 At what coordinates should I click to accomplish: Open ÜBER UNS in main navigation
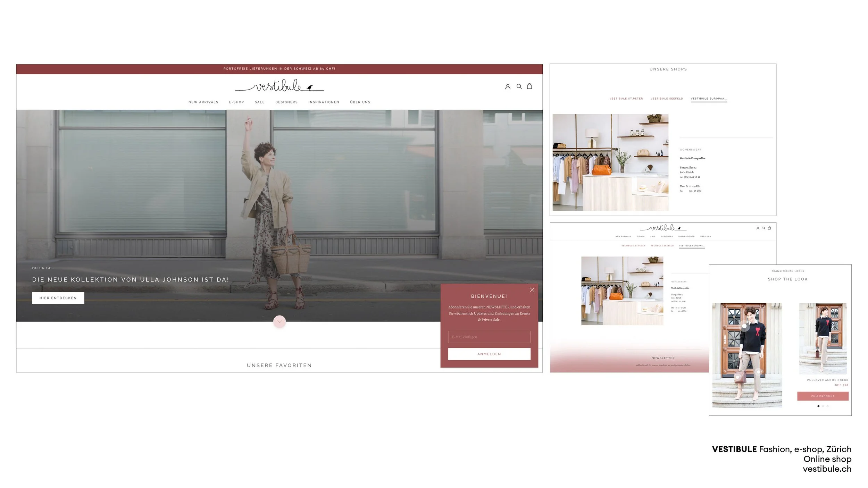pos(360,102)
